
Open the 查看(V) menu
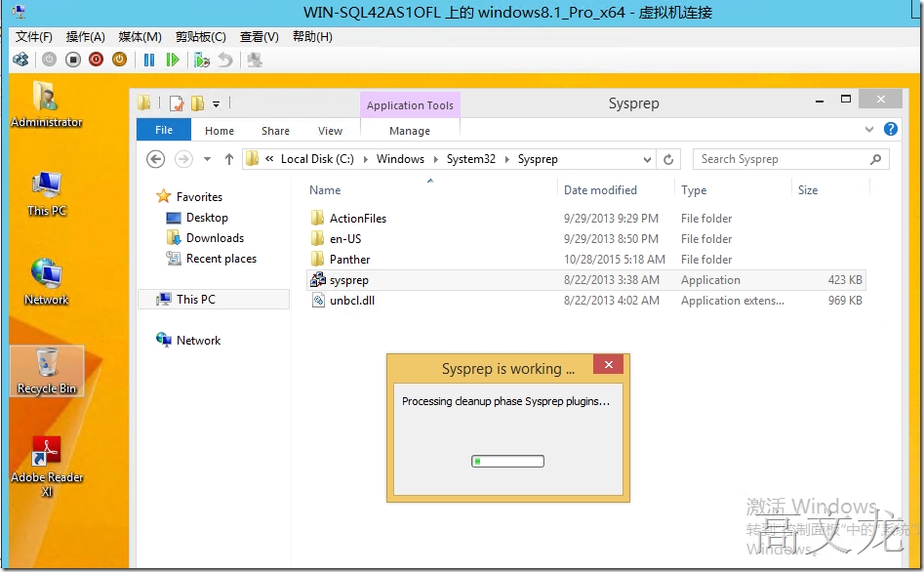point(260,36)
